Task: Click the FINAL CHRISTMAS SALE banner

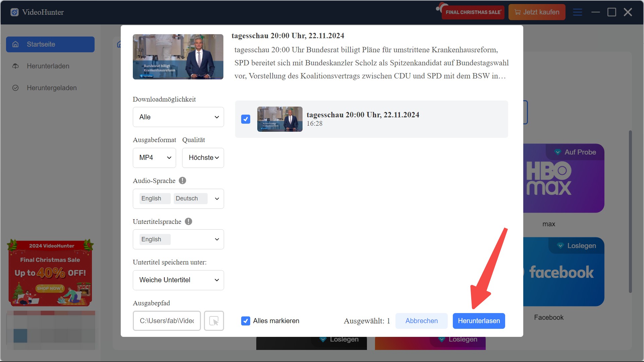Action: click(473, 12)
